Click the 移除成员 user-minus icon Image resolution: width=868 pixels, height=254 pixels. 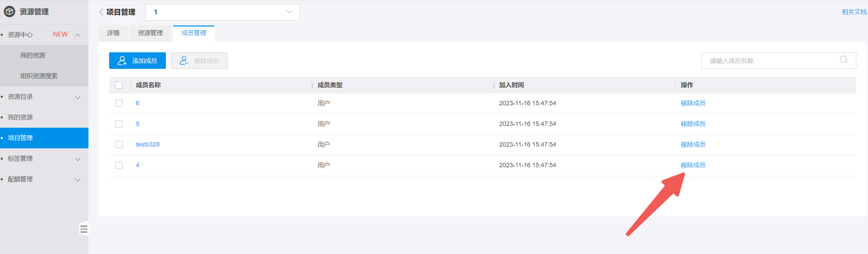coord(184,61)
